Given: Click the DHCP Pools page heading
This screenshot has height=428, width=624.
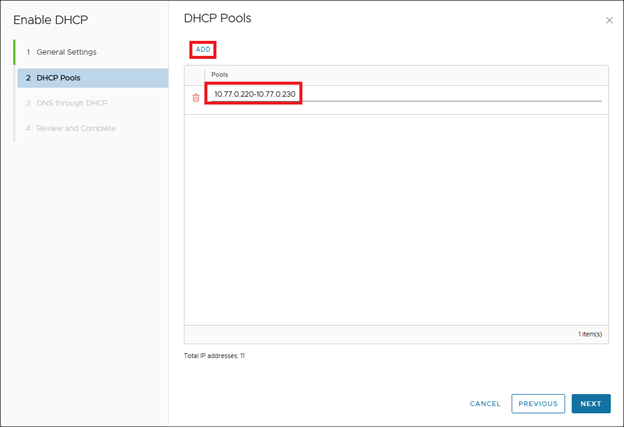Looking at the screenshot, I should pyautogui.click(x=218, y=19).
